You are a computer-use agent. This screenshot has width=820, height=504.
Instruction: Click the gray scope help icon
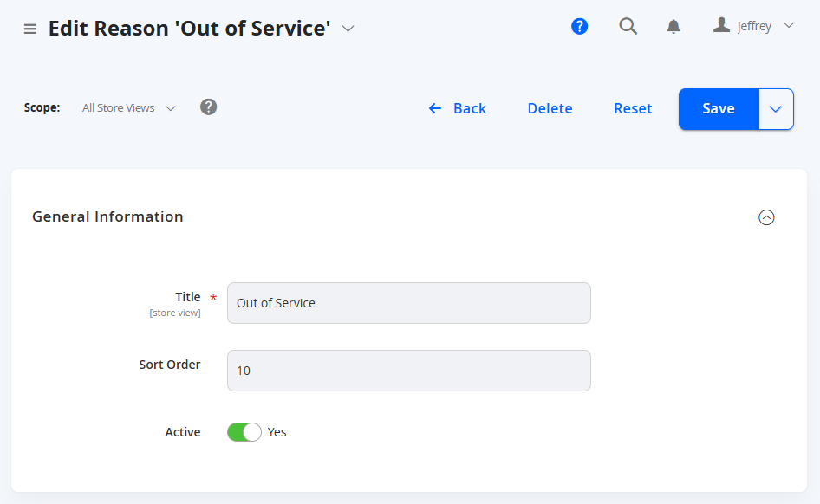click(208, 107)
